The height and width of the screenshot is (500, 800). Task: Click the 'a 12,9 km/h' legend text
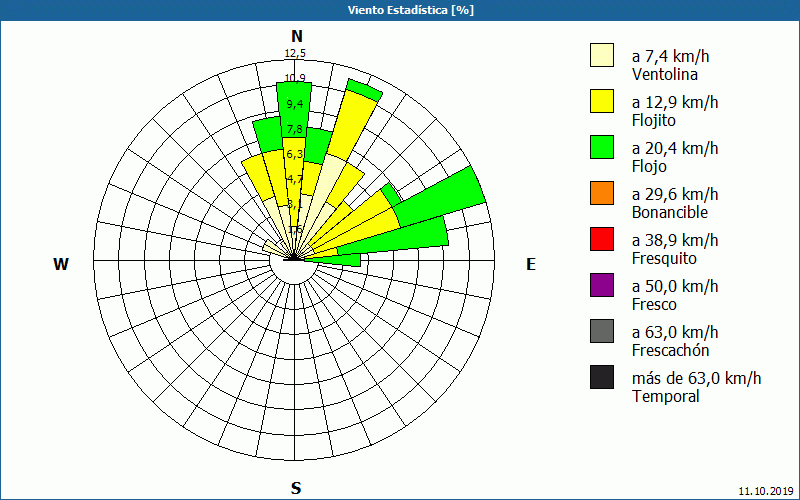[674, 103]
